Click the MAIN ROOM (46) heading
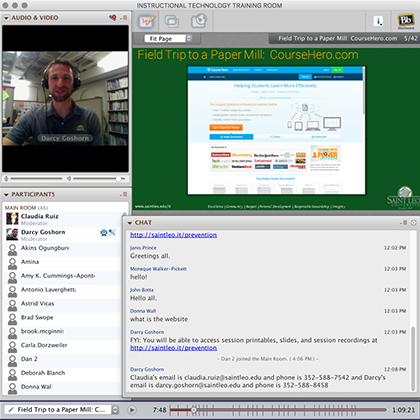 [x=26, y=208]
